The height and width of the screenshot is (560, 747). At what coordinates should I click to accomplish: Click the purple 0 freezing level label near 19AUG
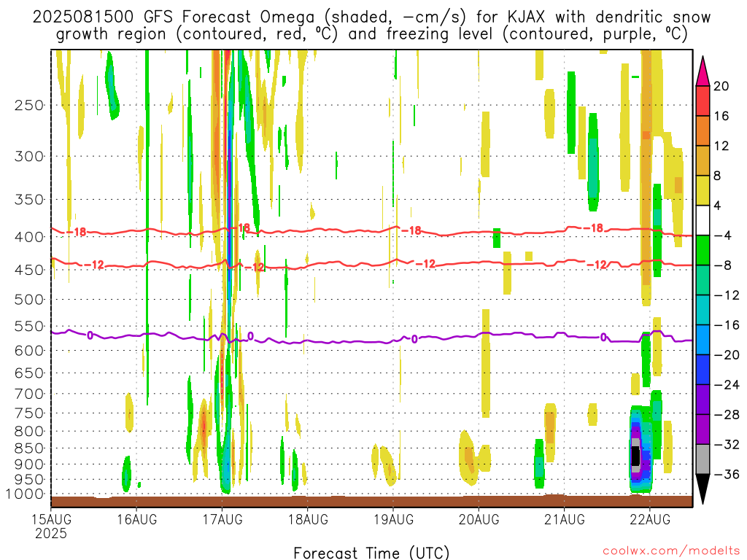(x=414, y=340)
